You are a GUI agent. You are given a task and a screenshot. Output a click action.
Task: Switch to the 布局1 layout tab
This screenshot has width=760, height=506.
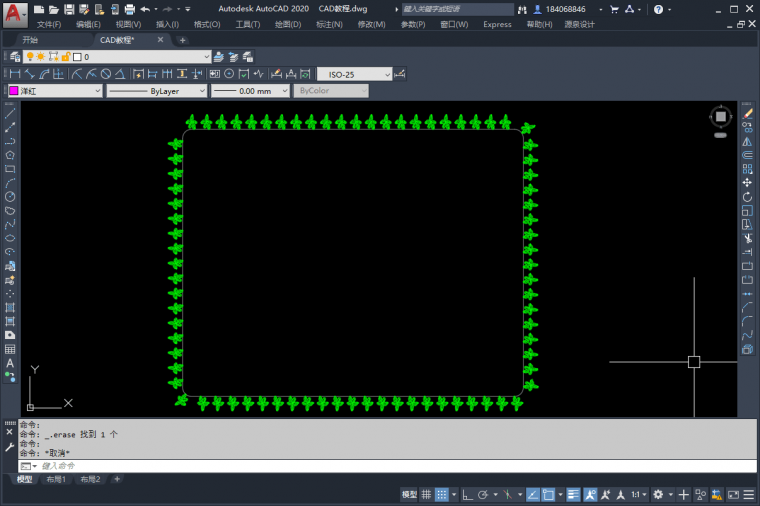56,480
